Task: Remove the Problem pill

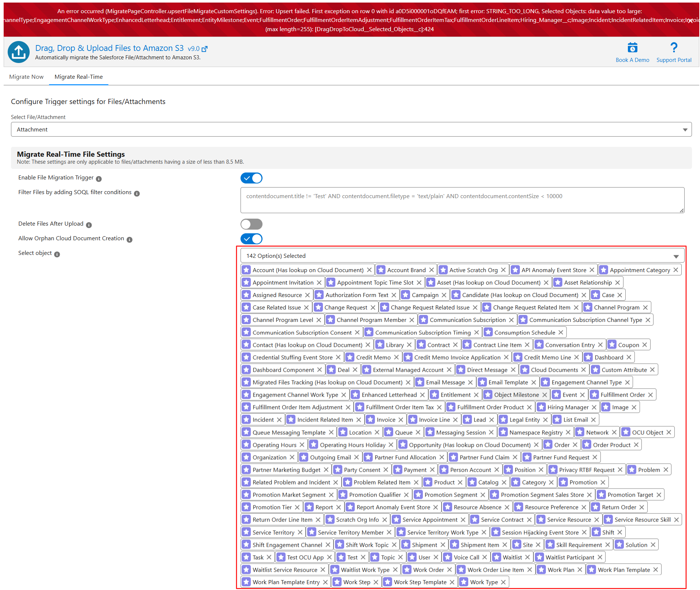Action: point(666,470)
